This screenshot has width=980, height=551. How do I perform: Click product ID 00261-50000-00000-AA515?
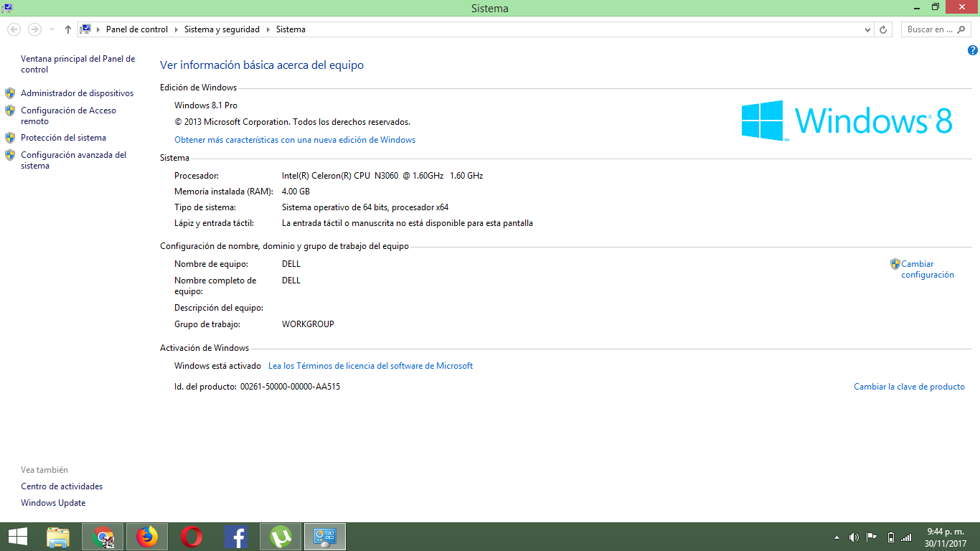pos(290,387)
